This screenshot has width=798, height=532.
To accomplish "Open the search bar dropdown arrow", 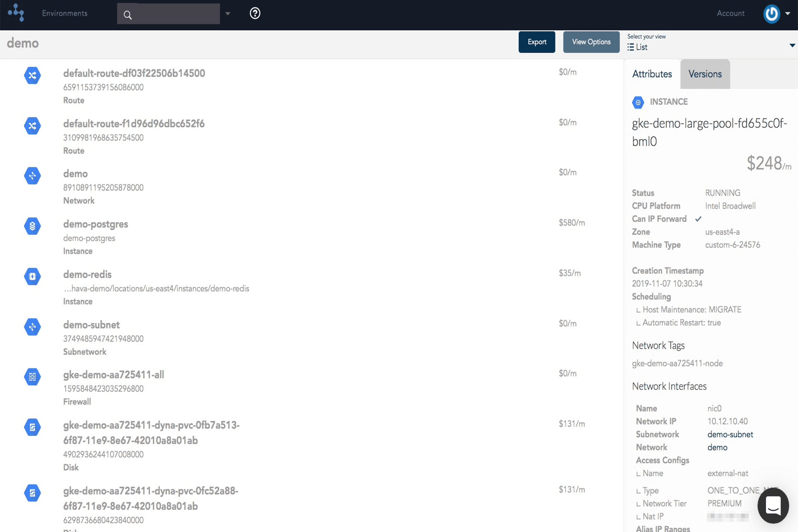I will [227, 13].
